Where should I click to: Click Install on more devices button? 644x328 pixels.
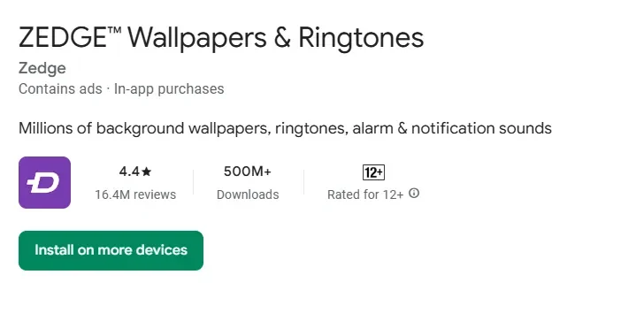click(x=111, y=250)
